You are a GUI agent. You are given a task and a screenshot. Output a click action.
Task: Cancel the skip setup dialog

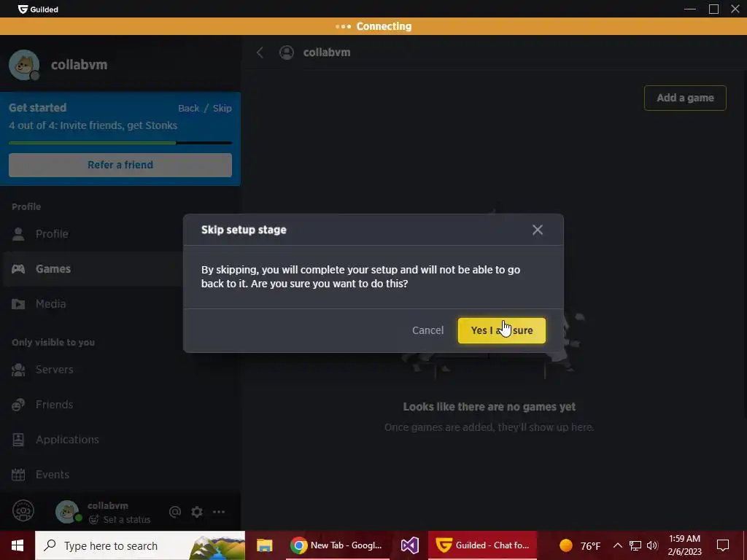pyautogui.click(x=427, y=330)
